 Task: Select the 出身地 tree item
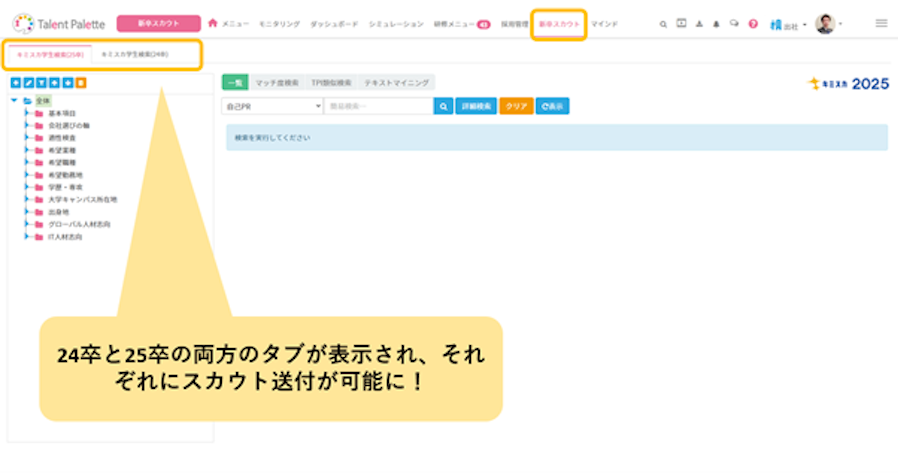[58, 212]
